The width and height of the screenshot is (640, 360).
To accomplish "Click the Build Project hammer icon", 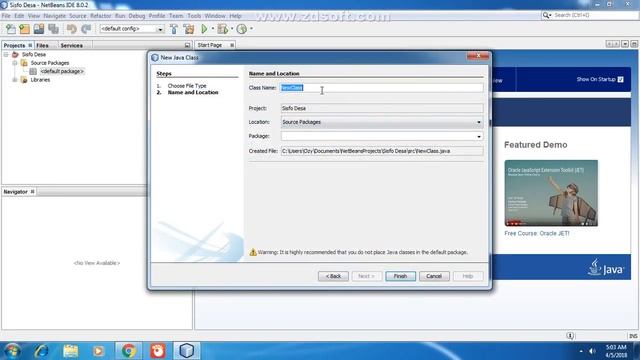I will pos(174,29).
